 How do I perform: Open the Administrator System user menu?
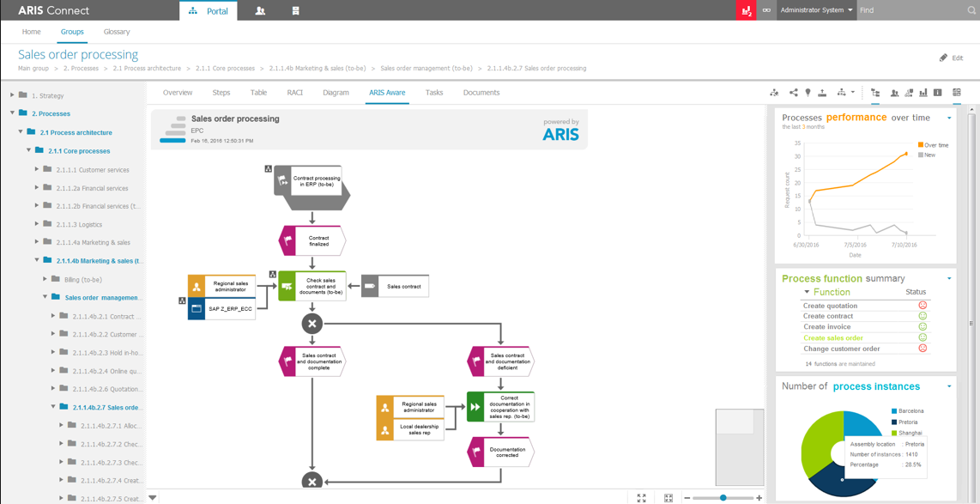point(817,10)
